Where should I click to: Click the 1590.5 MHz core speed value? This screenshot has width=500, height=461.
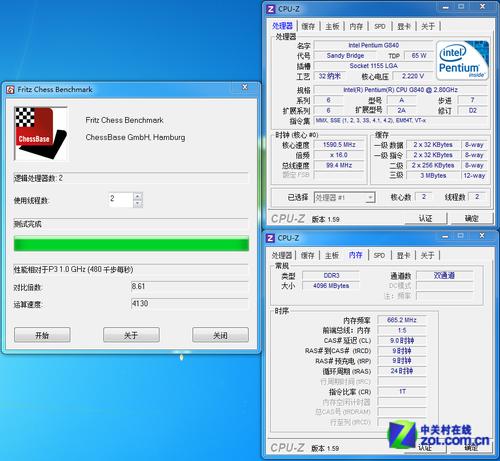click(339, 145)
